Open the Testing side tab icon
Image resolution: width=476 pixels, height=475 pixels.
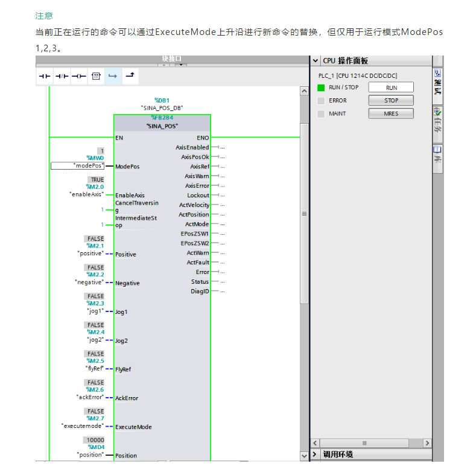point(437,81)
